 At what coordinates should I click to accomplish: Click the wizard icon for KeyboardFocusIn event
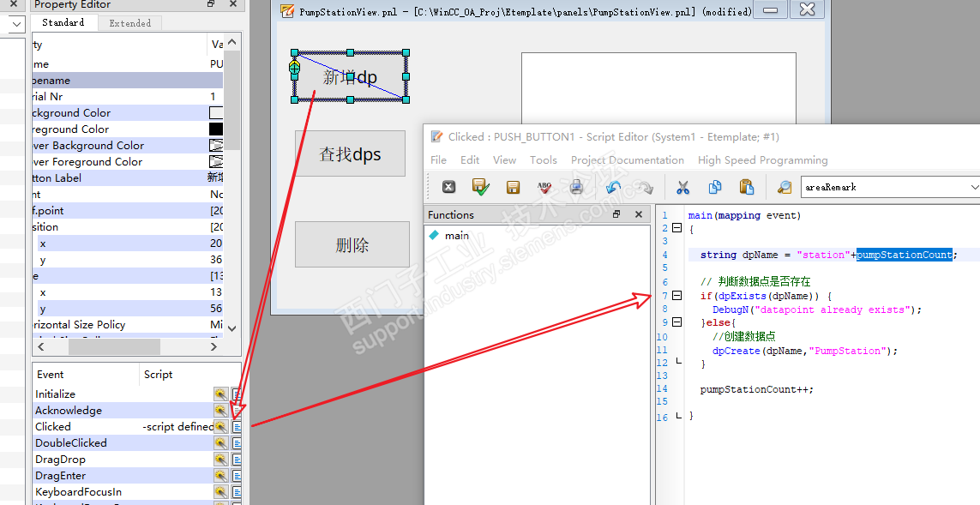[x=220, y=492]
